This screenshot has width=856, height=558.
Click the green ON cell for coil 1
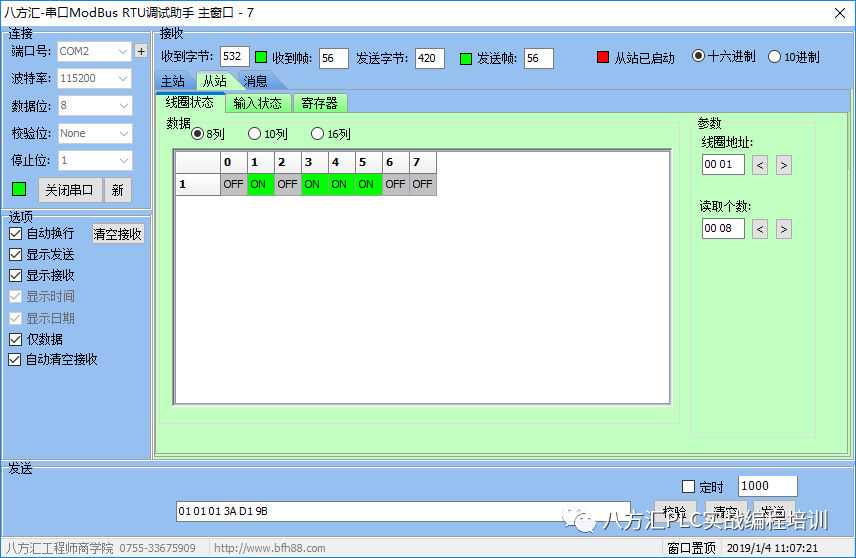tap(260, 184)
